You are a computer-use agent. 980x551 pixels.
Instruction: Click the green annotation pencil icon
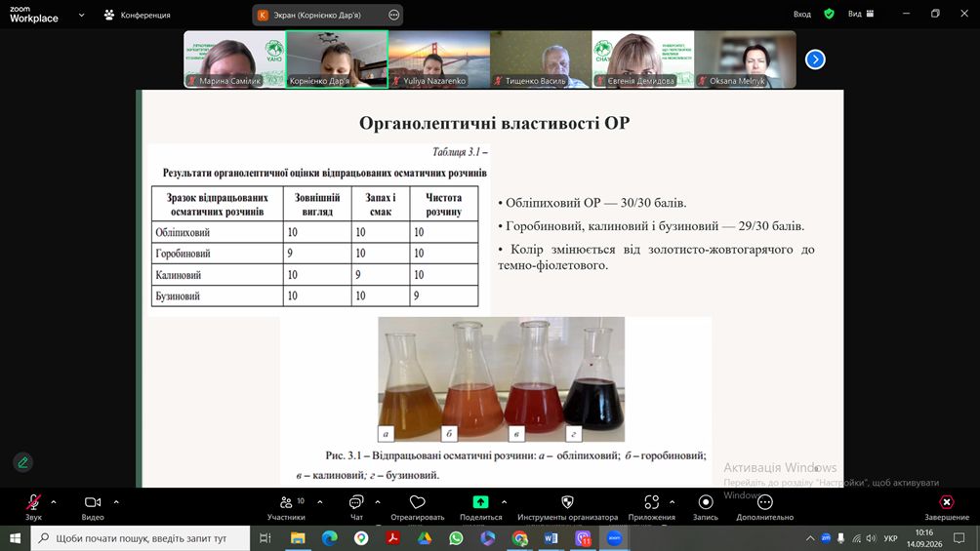(23, 463)
